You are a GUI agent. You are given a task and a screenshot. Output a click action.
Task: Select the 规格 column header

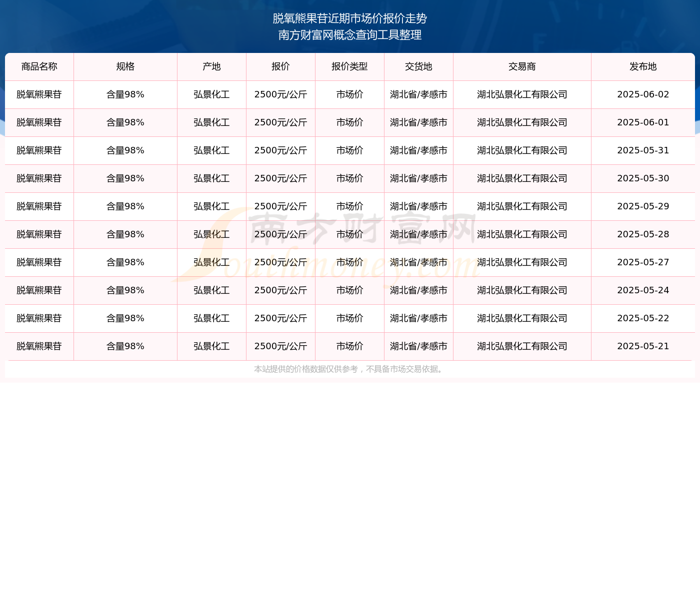(x=125, y=66)
